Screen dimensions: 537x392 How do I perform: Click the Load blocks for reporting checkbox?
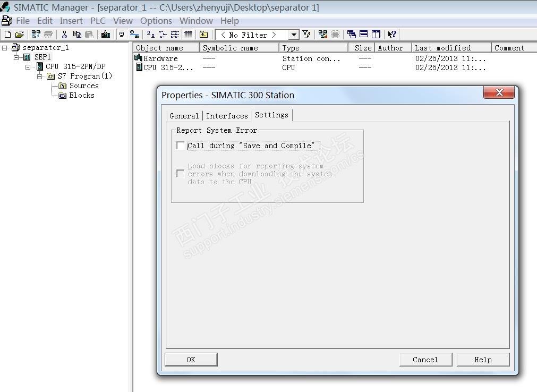pos(180,174)
